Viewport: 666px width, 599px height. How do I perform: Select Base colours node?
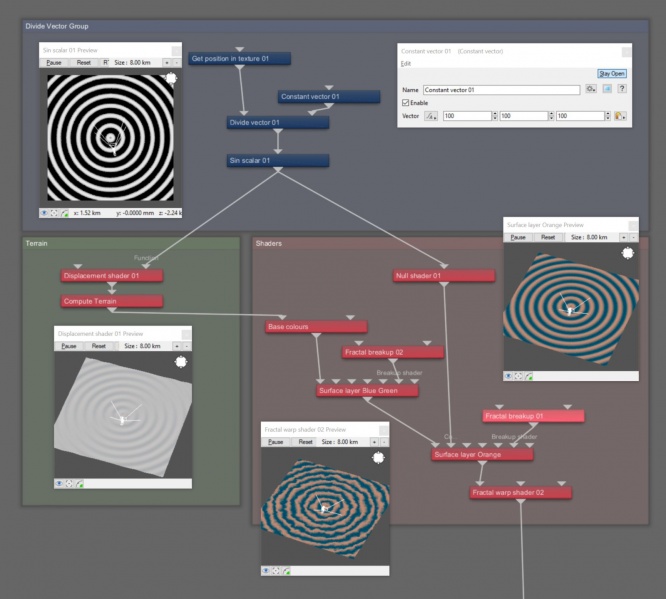pyautogui.click(x=316, y=327)
